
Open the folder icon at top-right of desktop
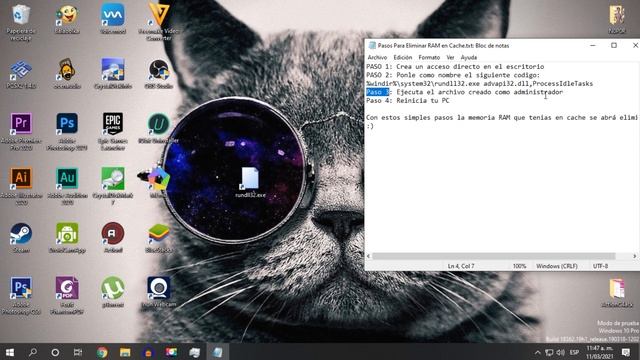(x=617, y=19)
